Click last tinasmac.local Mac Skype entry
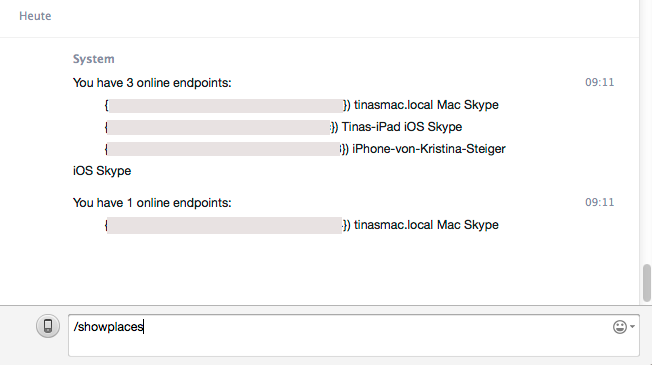 click(x=426, y=225)
